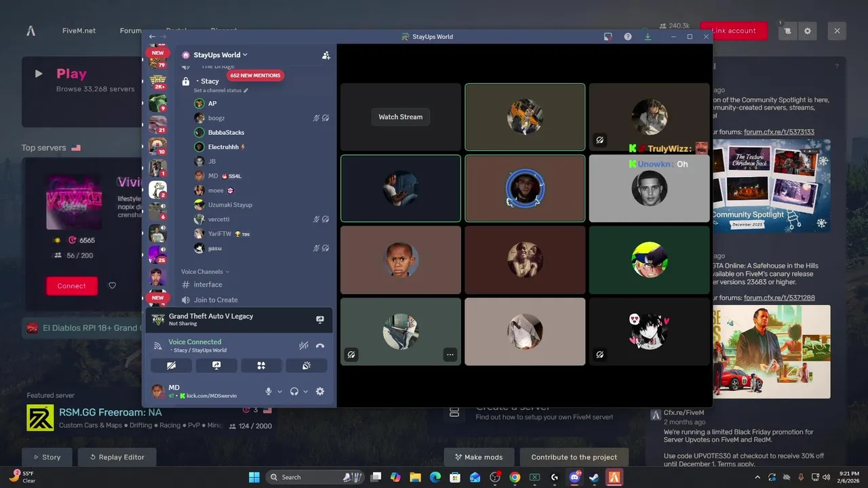Screen dimensions: 868x488
Task: Open forum.cfx.re/t/5373133 link
Action: coord(779,131)
